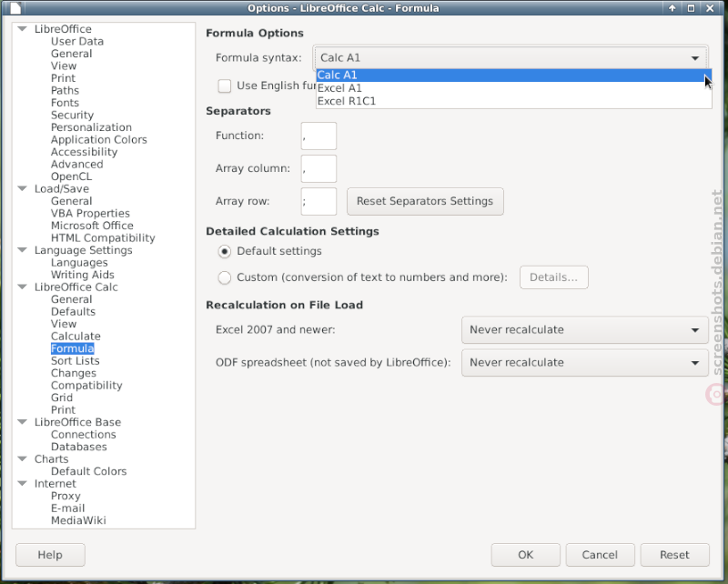This screenshot has width=728, height=584.
Task: Select Changes under LibreOffice Calc
Action: [x=74, y=373]
